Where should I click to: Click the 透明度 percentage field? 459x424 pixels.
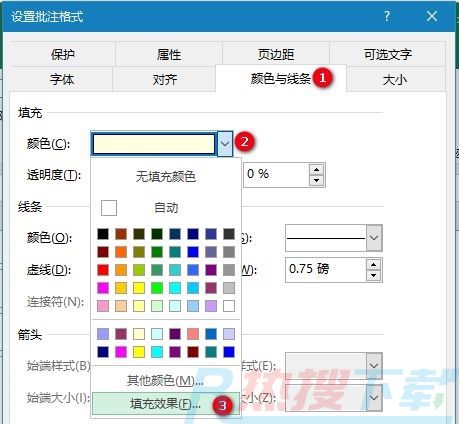(277, 175)
